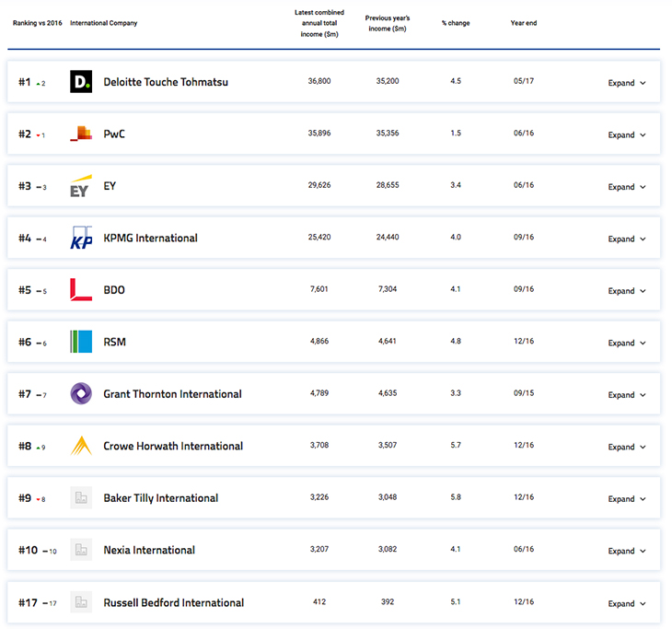Click EY's previous income 28,655
The width and height of the screenshot is (672, 629).
(x=388, y=185)
